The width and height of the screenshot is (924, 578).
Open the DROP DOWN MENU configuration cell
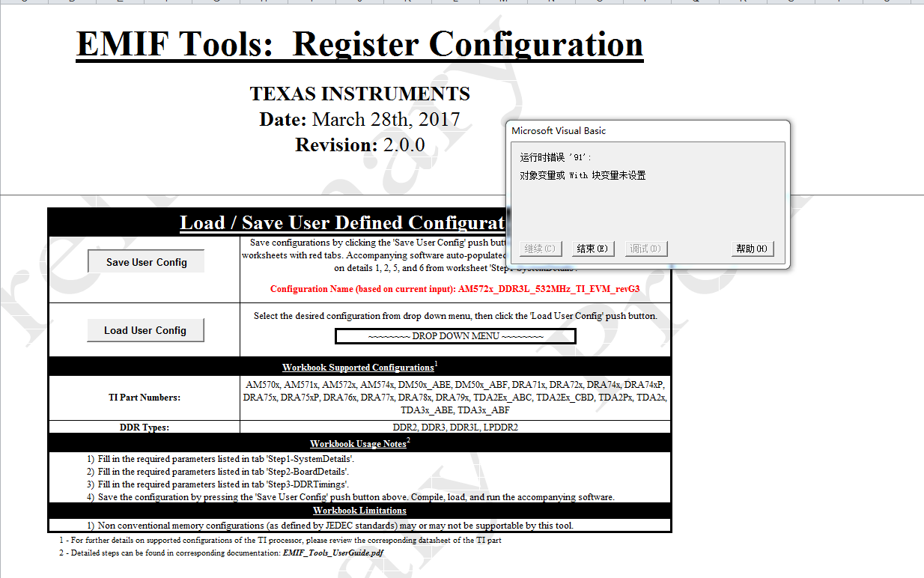point(455,336)
